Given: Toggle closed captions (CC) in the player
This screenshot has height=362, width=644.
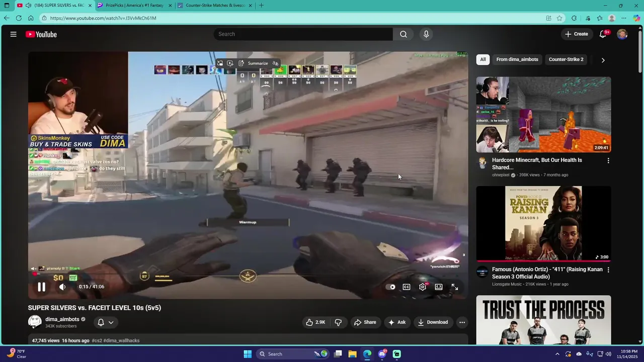Looking at the screenshot, I should [407, 287].
